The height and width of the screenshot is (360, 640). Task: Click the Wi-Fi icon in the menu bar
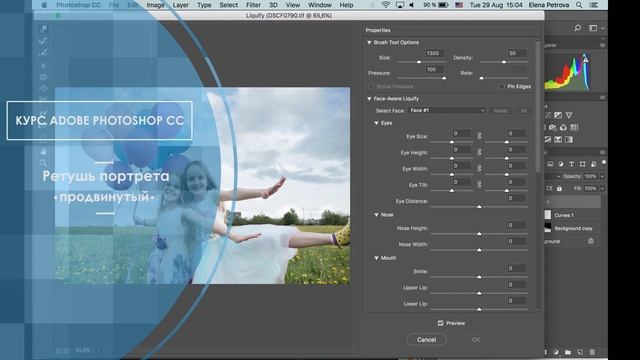coord(385,5)
